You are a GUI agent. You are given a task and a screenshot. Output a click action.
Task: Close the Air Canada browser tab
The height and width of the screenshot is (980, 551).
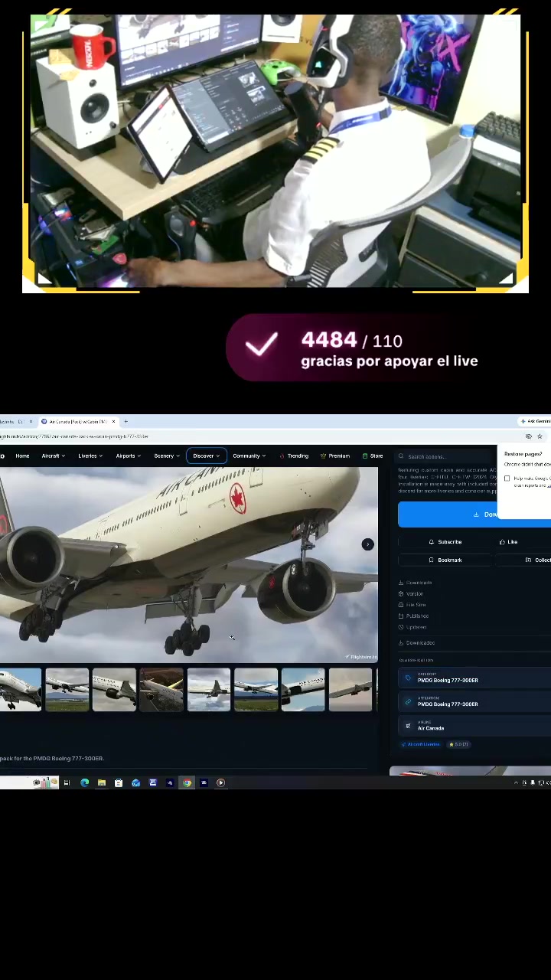point(114,422)
